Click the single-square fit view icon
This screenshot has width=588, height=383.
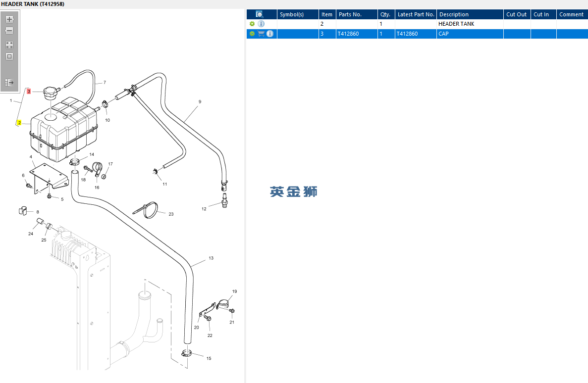[x=9, y=56]
